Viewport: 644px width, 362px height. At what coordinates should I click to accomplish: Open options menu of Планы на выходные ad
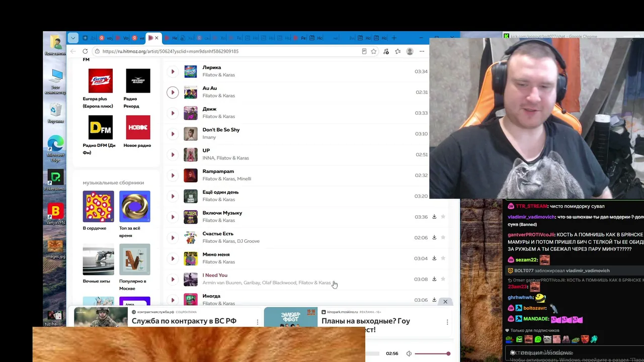447,322
